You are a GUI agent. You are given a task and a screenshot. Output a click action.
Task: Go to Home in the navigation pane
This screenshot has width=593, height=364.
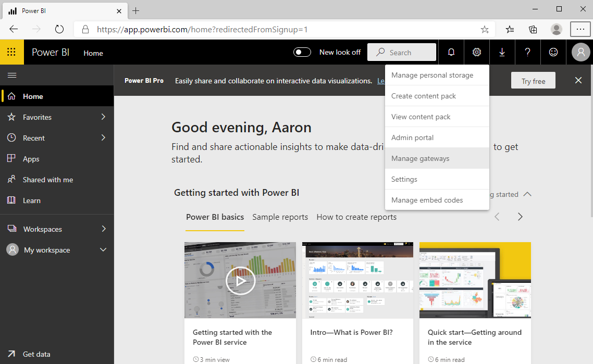pyautogui.click(x=57, y=96)
